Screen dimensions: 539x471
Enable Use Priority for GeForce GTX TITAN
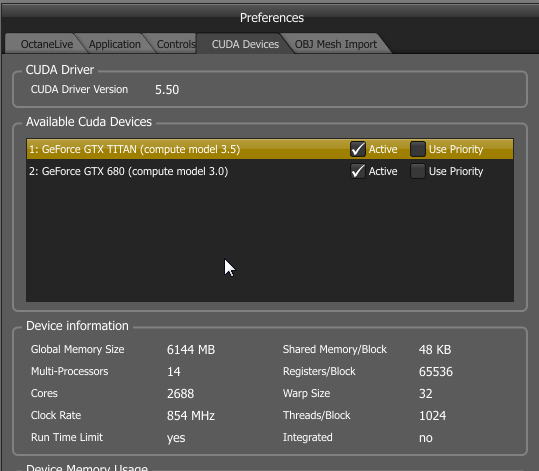(418, 149)
